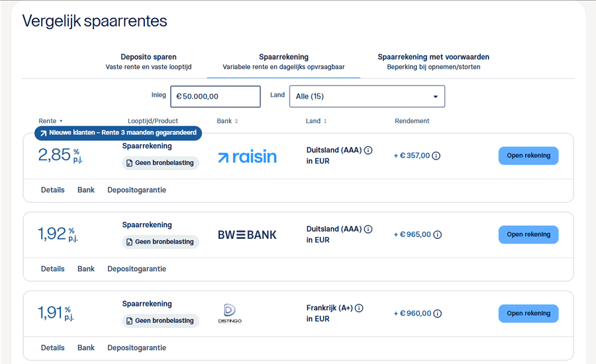View Depositogarantie for the raisin offer
The width and height of the screenshot is (596, 364).
point(136,190)
